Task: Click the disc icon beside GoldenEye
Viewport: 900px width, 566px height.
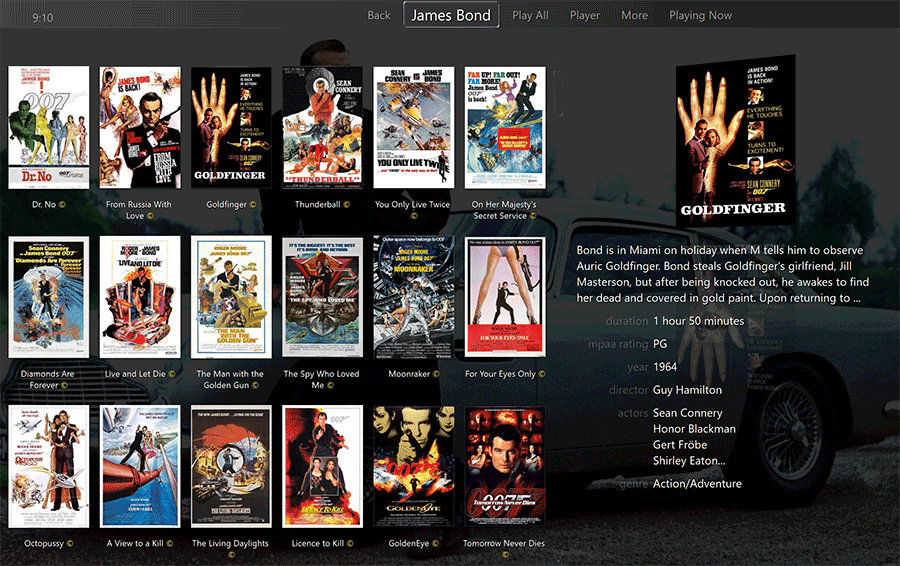Action: 435,543
